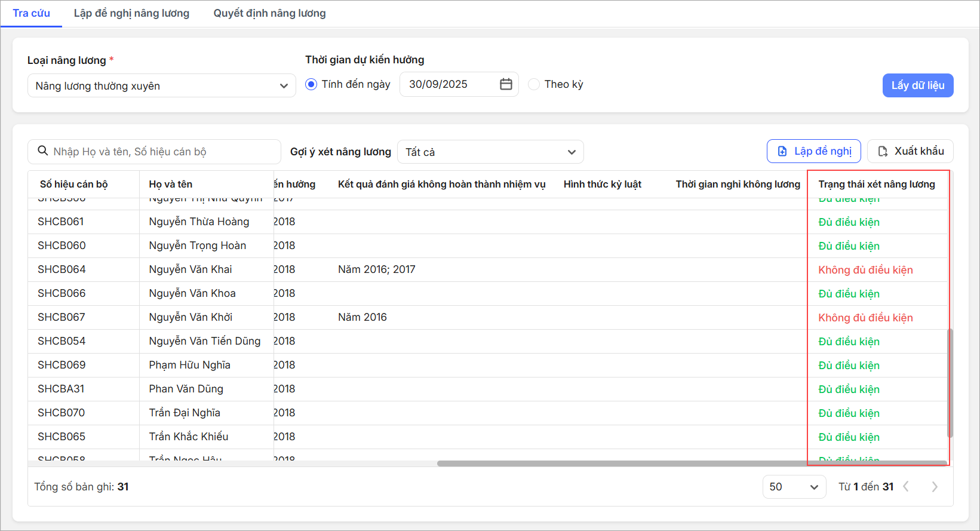Screen dimensions: 980x531
Task: Expand the Gợi ý xét nâng lương dropdown
Action: [490, 152]
